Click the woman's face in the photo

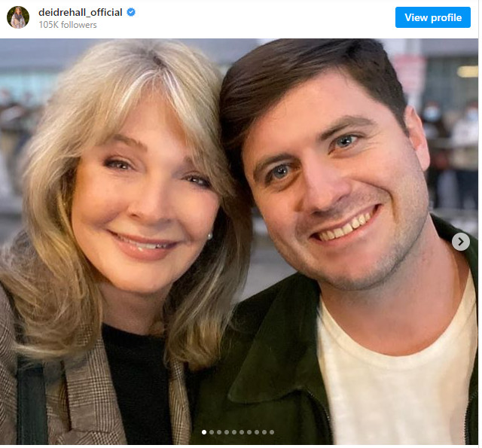tap(143, 196)
